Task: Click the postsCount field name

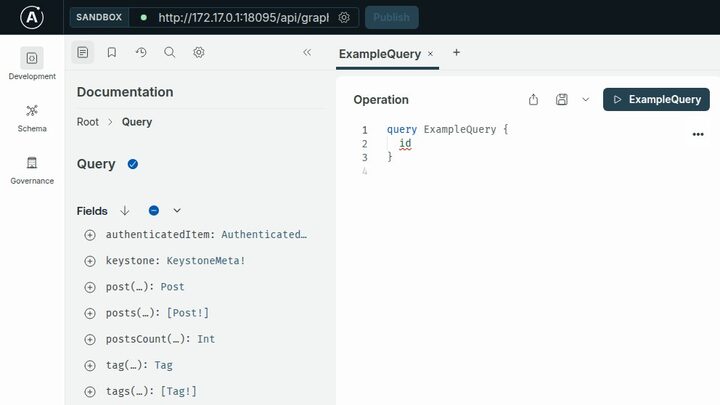Action: [136, 339]
